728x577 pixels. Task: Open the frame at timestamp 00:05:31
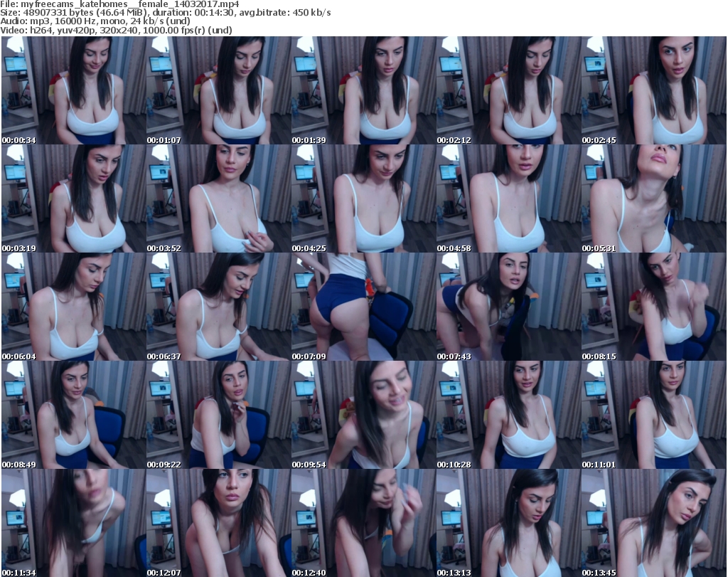point(654,198)
